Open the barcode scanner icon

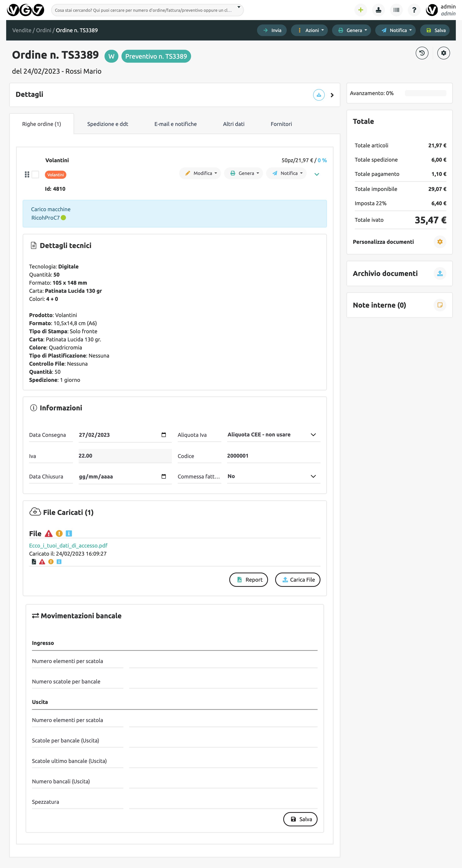point(396,10)
